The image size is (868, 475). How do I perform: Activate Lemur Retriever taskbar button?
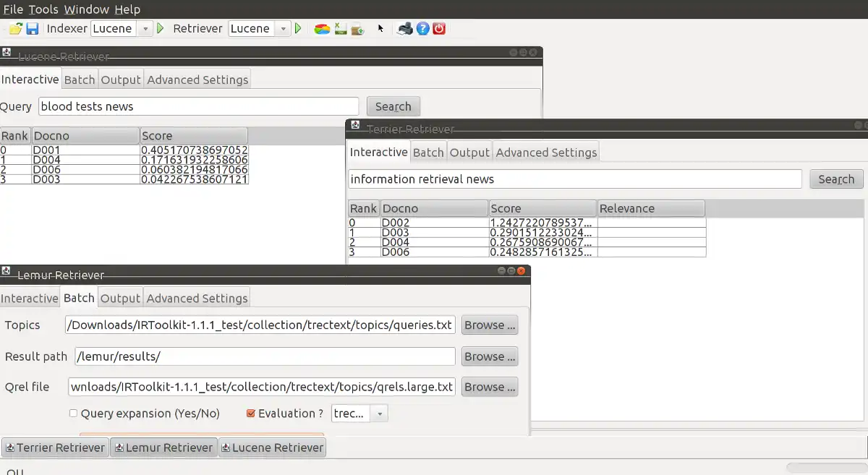click(164, 448)
